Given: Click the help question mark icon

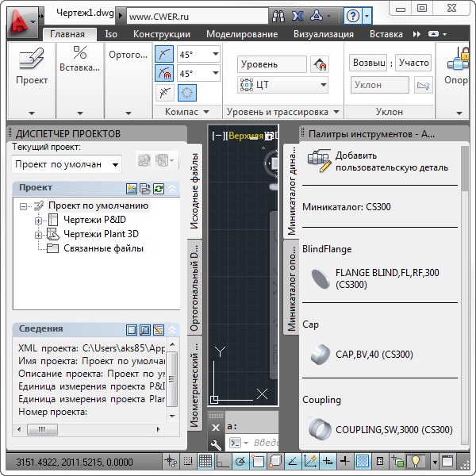Looking at the screenshot, I should coord(352,15).
